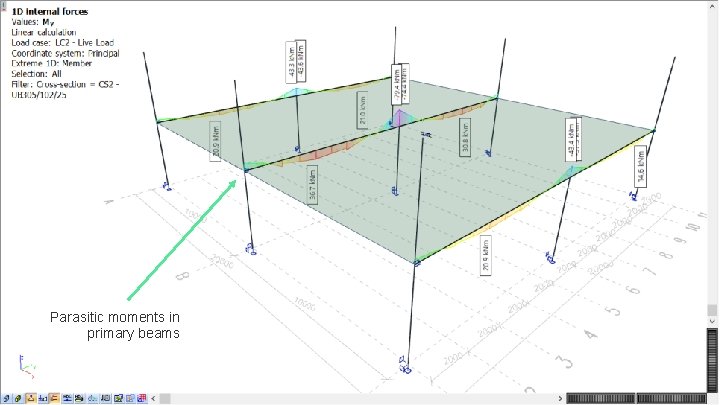Toggle the highlighted supports display icon
This screenshot has width=720, height=405.
pos(31,398)
